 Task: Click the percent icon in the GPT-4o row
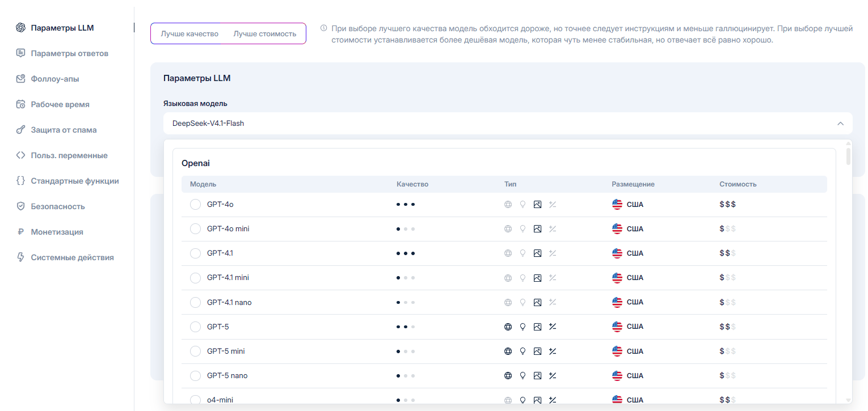pyautogui.click(x=552, y=205)
